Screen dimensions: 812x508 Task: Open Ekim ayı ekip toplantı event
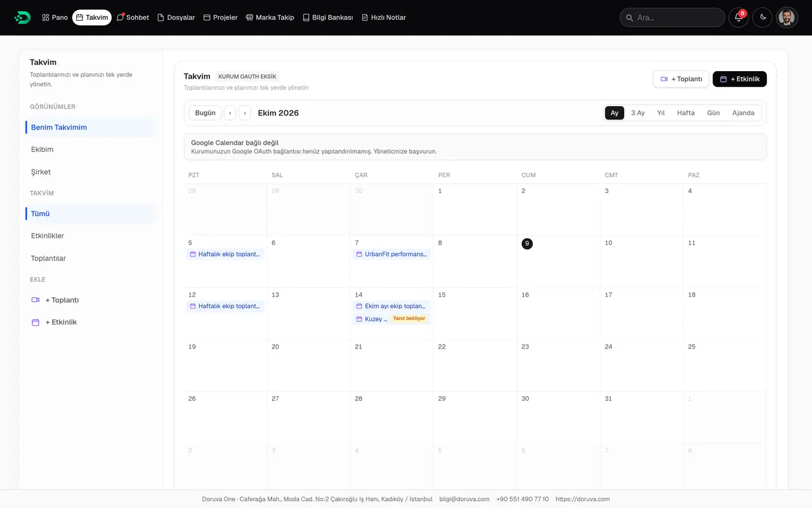click(391, 306)
